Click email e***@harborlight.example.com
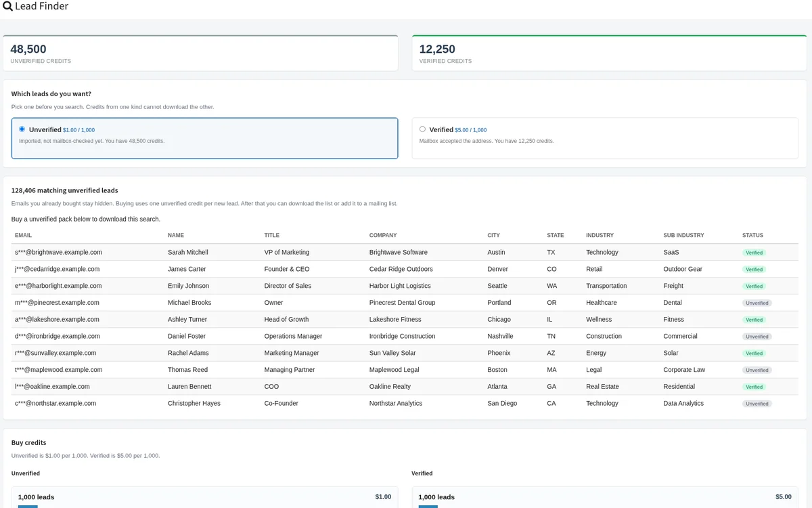Screen dimensions: 812x508 [x=58, y=286]
